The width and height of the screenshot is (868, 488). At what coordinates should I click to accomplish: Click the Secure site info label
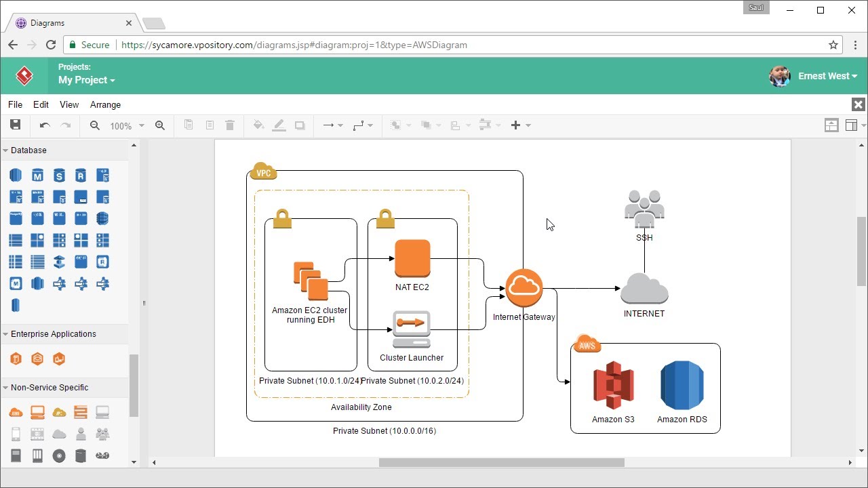[x=89, y=45]
